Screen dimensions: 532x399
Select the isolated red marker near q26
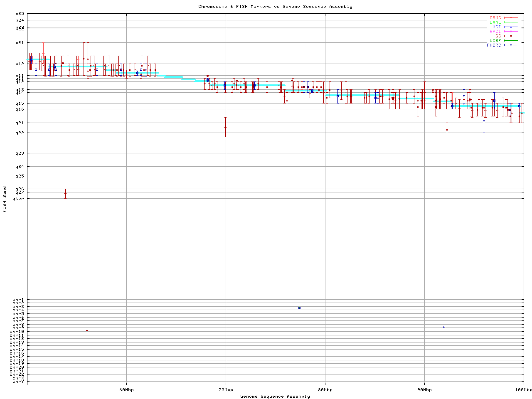65,193
